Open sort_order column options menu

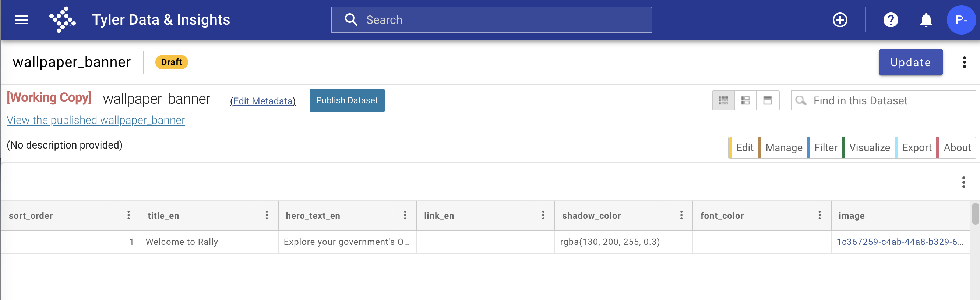128,215
